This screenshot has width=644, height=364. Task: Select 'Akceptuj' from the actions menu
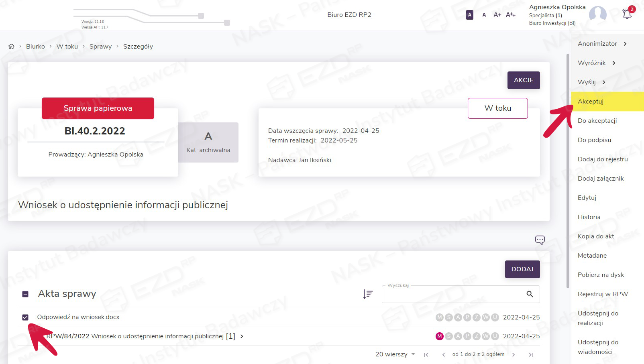pos(591,102)
